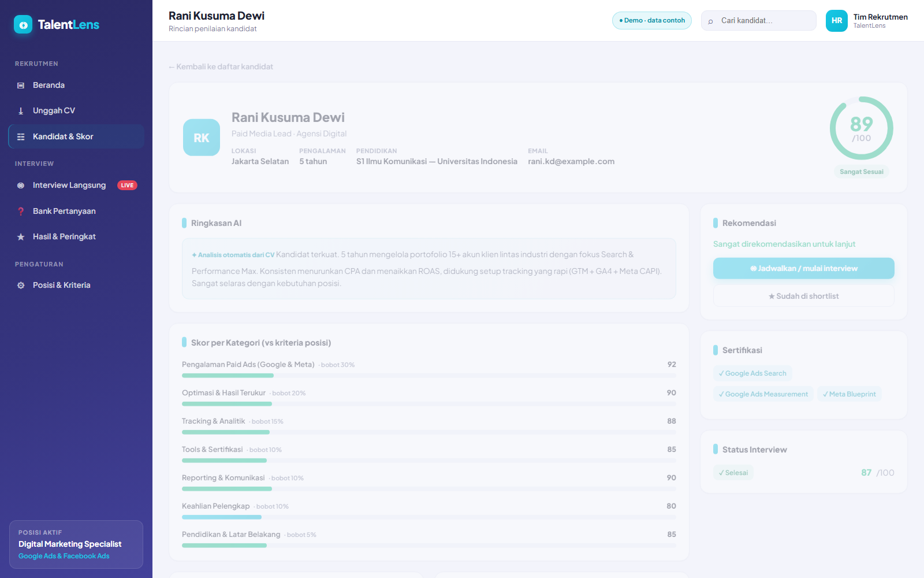Viewport: 924px width, 578px height.
Task: Click the Reporting & Komunikasi progress bar
Action: pos(429,489)
